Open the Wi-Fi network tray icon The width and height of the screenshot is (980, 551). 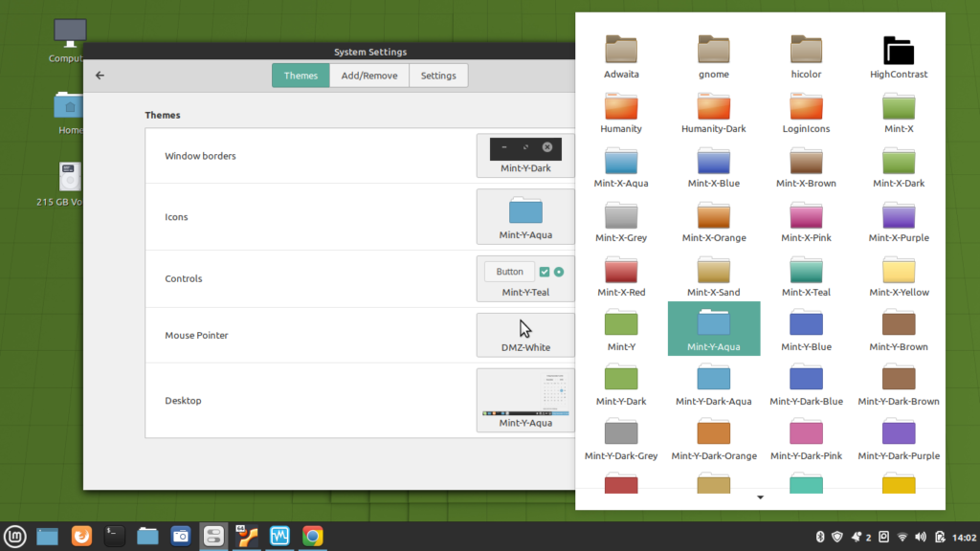tap(902, 537)
